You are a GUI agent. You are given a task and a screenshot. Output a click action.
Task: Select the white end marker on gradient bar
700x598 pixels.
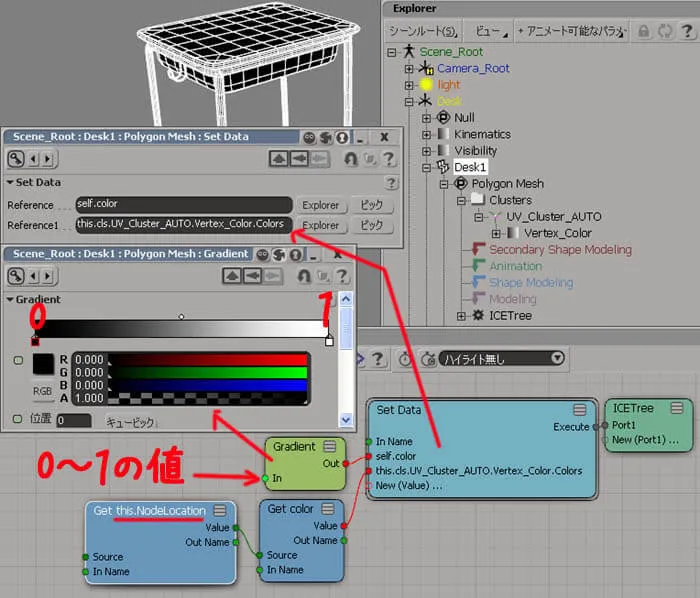(329, 341)
